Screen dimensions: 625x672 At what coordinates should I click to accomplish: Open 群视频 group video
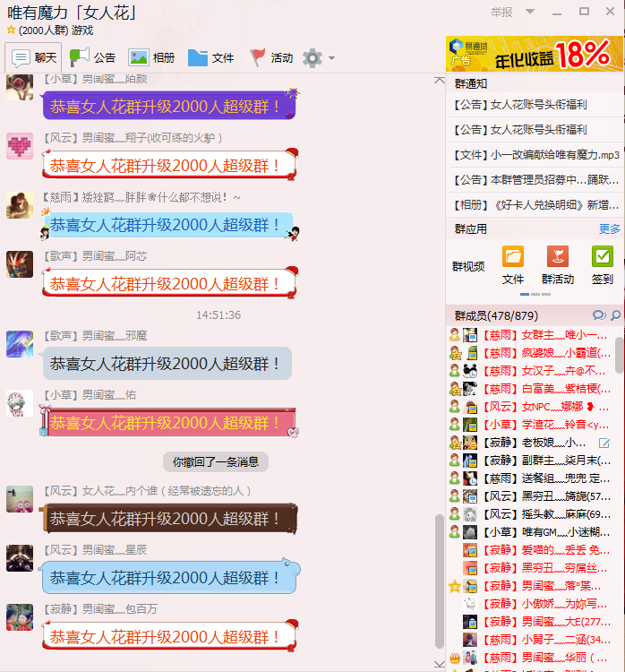click(x=468, y=266)
